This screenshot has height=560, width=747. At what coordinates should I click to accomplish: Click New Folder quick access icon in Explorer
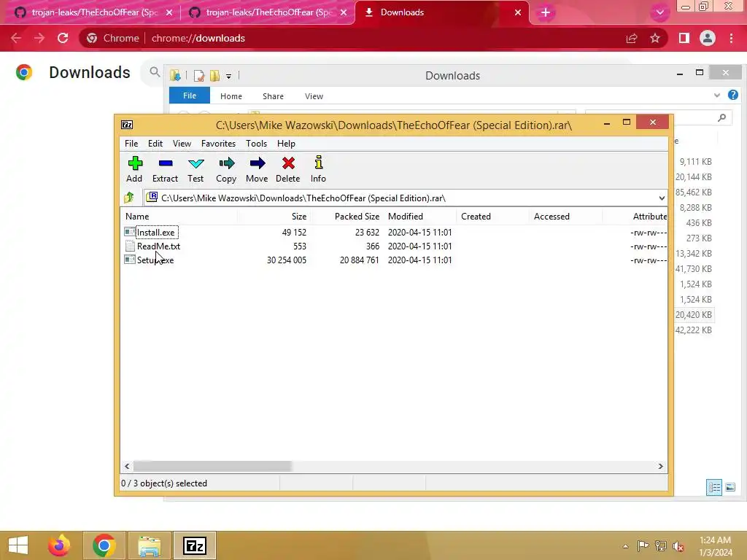214,76
